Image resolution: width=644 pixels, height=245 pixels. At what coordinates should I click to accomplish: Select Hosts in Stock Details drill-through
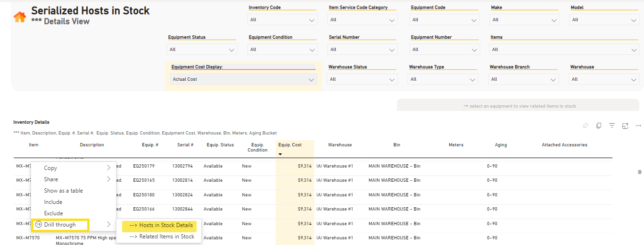(159, 226)
